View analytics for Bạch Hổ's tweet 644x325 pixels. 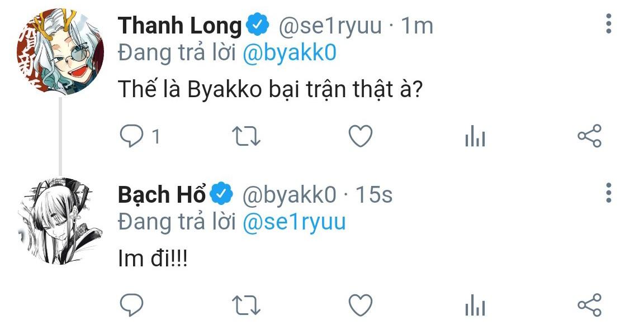[x=475, y=305]
